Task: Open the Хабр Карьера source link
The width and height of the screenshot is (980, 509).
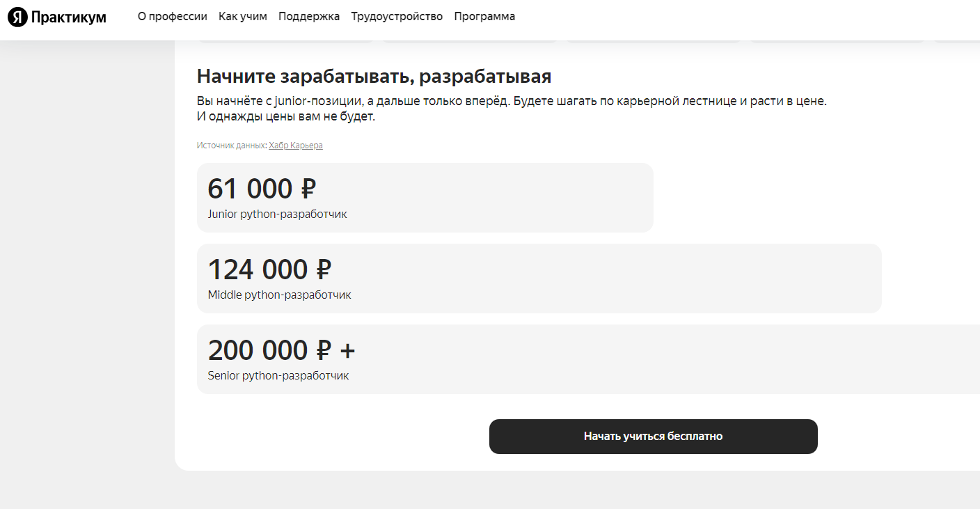Action: tap(296, 146)
